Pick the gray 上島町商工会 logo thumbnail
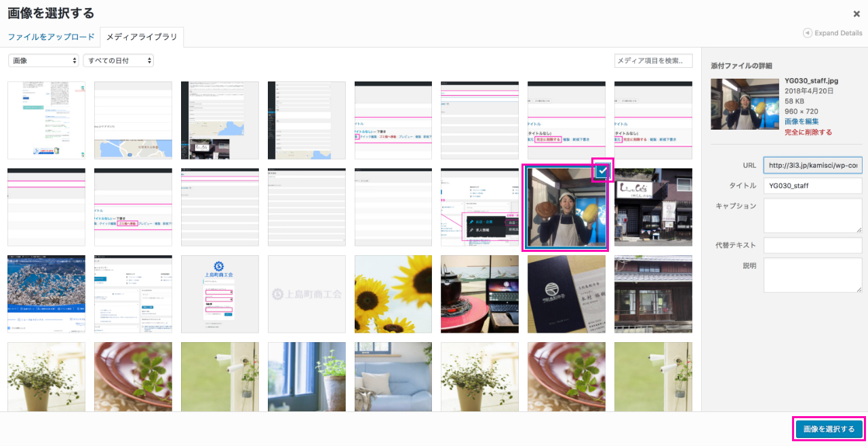The height and width of the screenshot is (446, 868). tap(307, 294)
